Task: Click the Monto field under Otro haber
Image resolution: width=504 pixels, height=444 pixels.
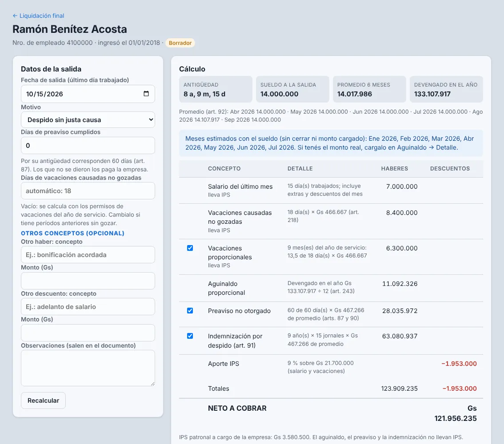Action: tap(88, 281)
